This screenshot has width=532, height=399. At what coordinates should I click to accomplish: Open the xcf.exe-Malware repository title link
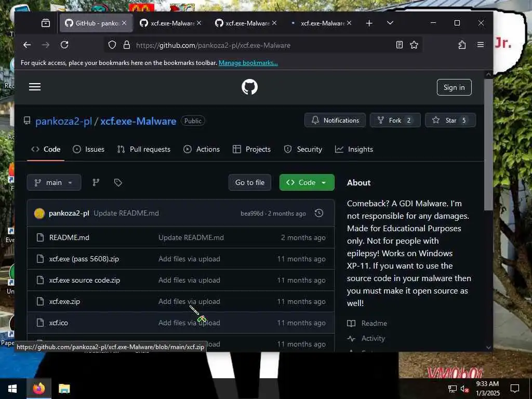tap(138, 121)
